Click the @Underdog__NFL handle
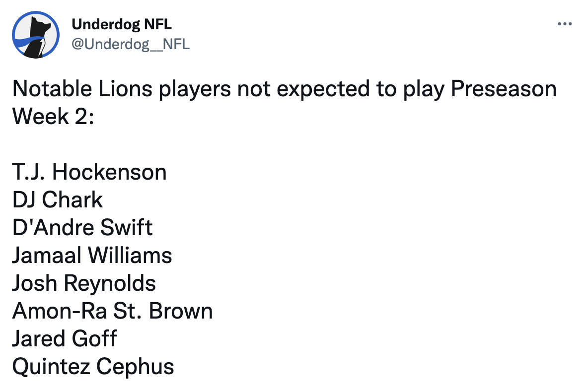Image resolution: width=588 pixels, height=390 pixels. click(x=131, y=44)
